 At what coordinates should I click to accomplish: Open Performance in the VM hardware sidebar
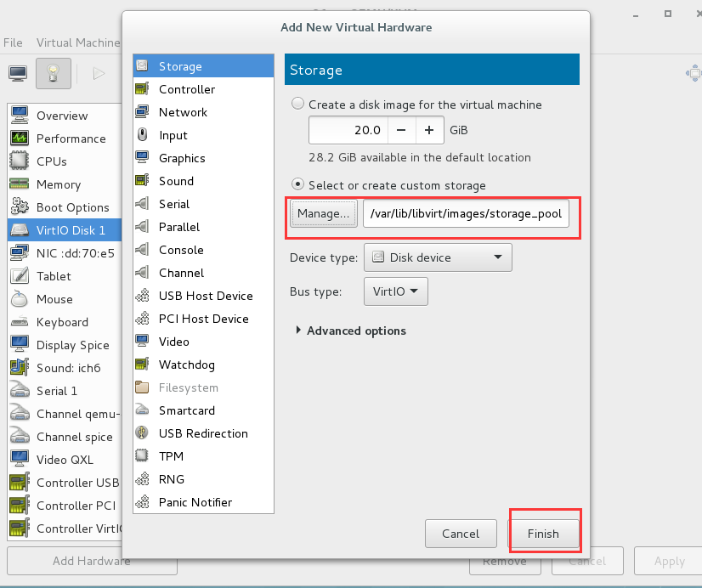[65, 139]
